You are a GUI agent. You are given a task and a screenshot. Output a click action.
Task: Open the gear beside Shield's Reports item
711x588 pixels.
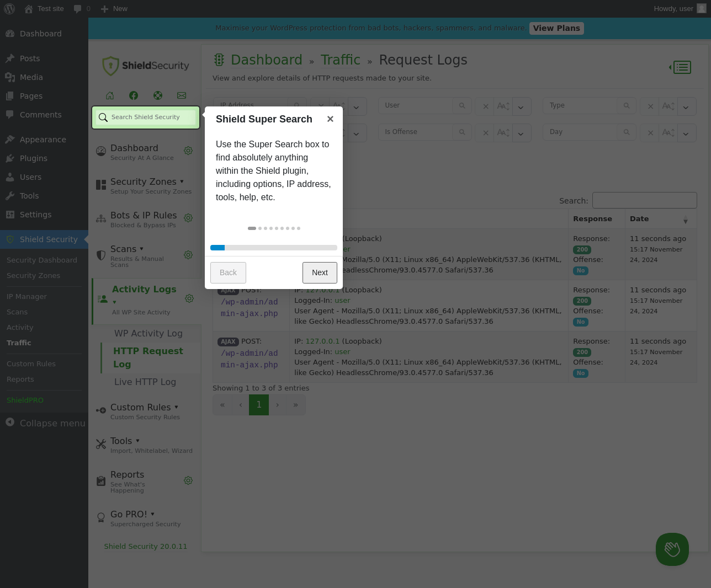tap(188, 480)
